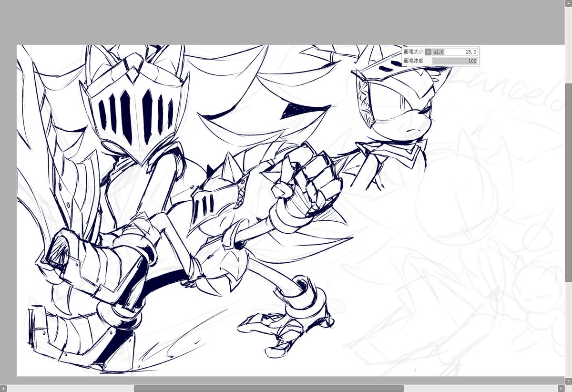Click the vertical scrollbar down arrow

point(568,382)
